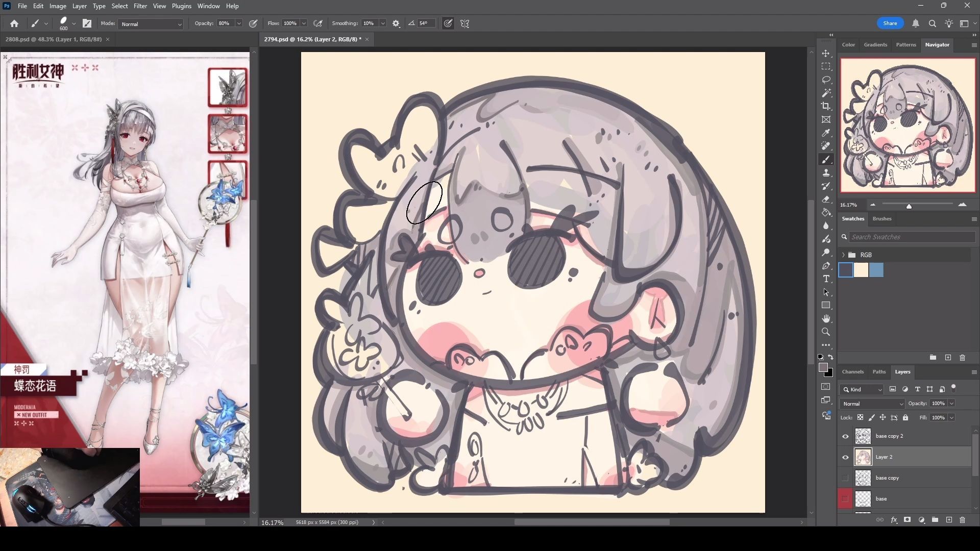Swap foreground and background colors
This screenshot has width=980, height=551.
pos(831,357)
